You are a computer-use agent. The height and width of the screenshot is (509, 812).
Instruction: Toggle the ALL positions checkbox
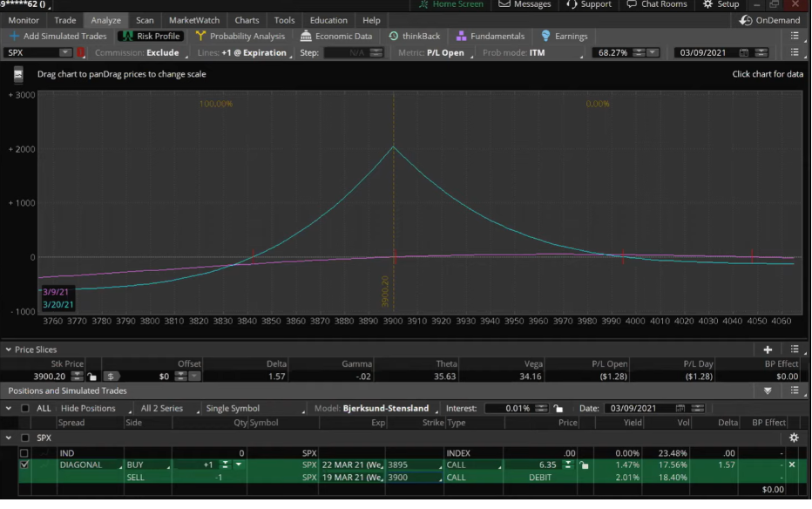click(x=24, y=408)
